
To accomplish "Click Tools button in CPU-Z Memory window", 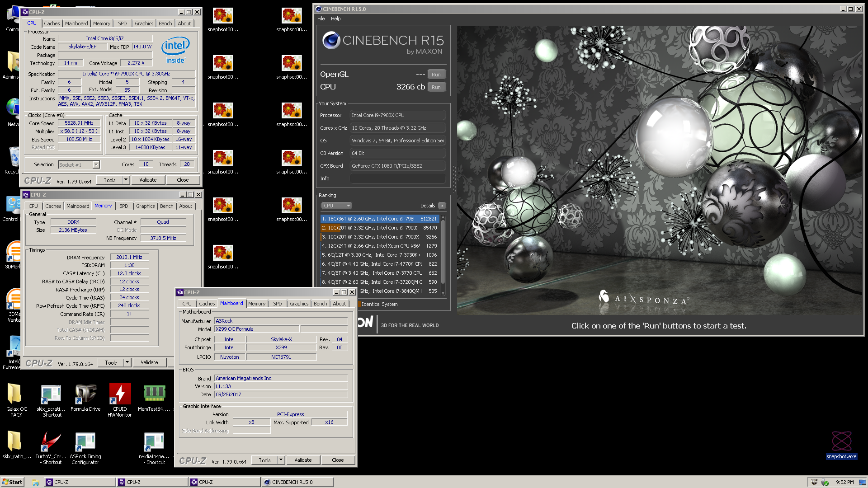I will 111,362.
